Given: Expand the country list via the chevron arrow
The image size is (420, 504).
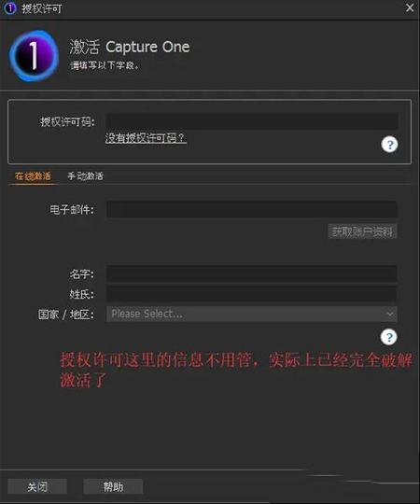Looking at the screenshot, I should (390, 314).
